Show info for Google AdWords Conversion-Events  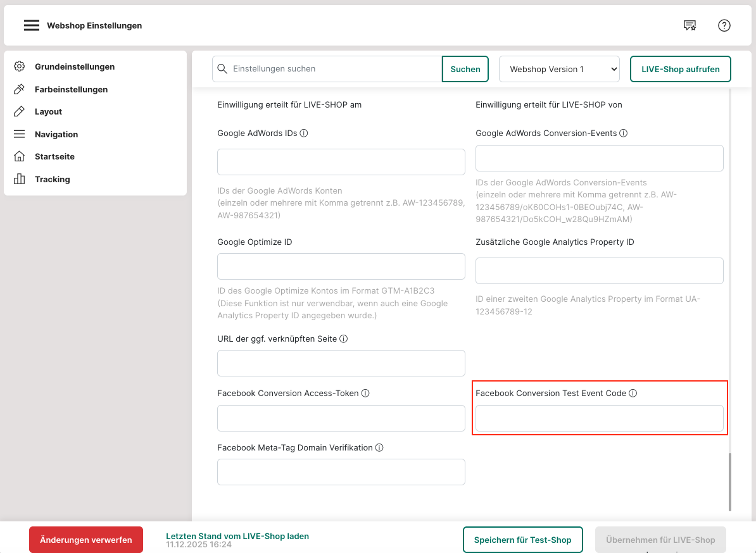point(623,134)
